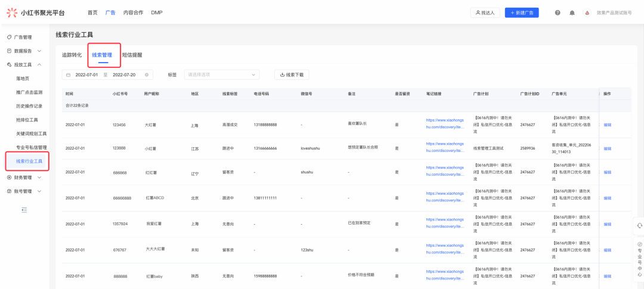Open 关键词规划工具 in the sidebar

coord(32,134)
